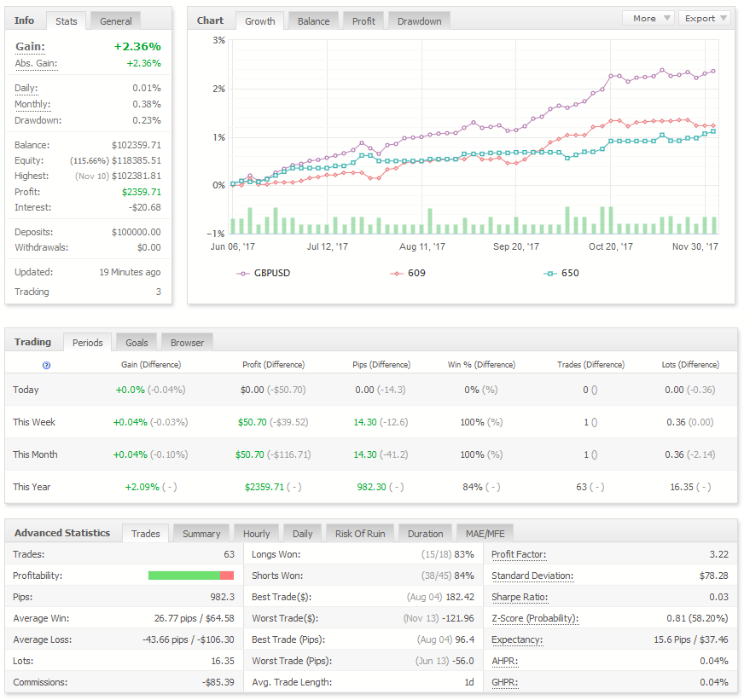The height and width of the screenshot is (700, 744).
Task: Open the More dropdown menu
Action: pyautogui.click(x=648, y=19)
